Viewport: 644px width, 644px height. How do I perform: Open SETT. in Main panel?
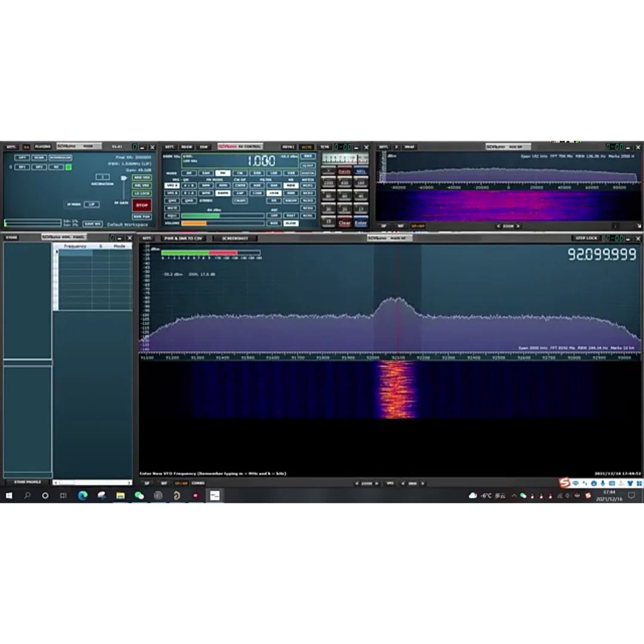click(x=11, y=147)
